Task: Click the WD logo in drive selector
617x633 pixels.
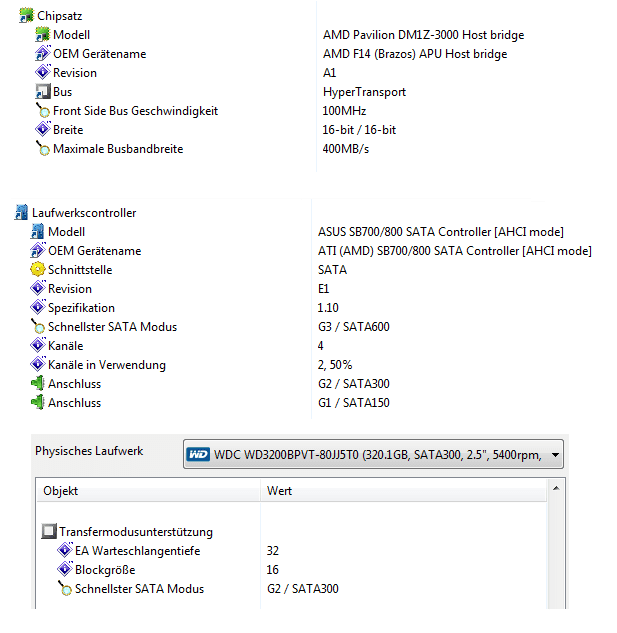Action: click(x=198, y=455)
